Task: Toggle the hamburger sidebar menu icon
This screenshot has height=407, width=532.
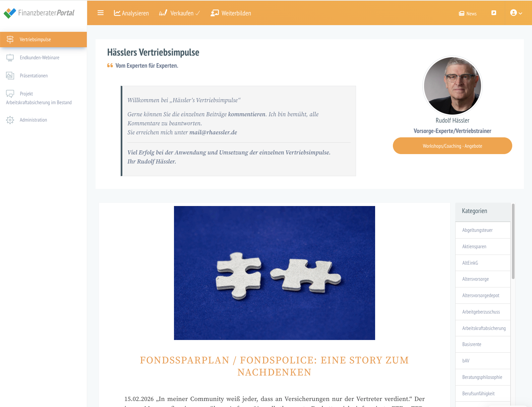Action: tap(101, 13)
